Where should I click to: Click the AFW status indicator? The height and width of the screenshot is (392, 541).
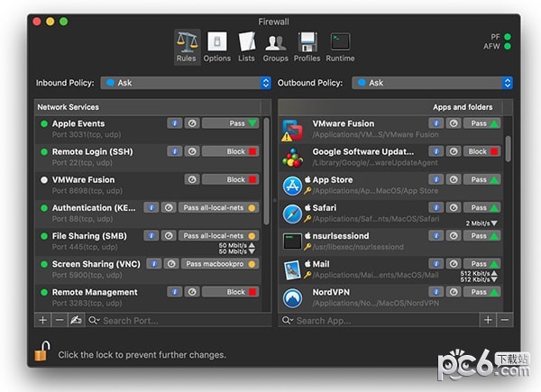click(508, 46)
